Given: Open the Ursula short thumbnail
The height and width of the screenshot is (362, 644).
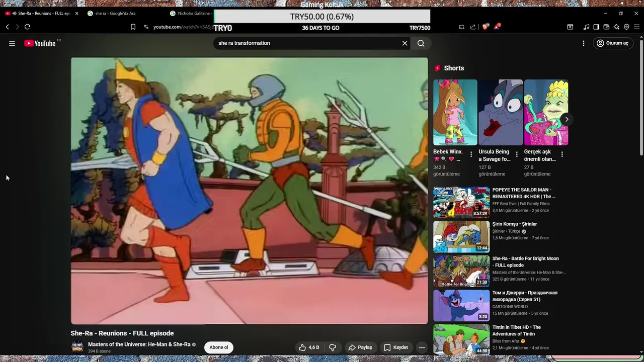Looking at the screenshot, I should click(501, 113).
